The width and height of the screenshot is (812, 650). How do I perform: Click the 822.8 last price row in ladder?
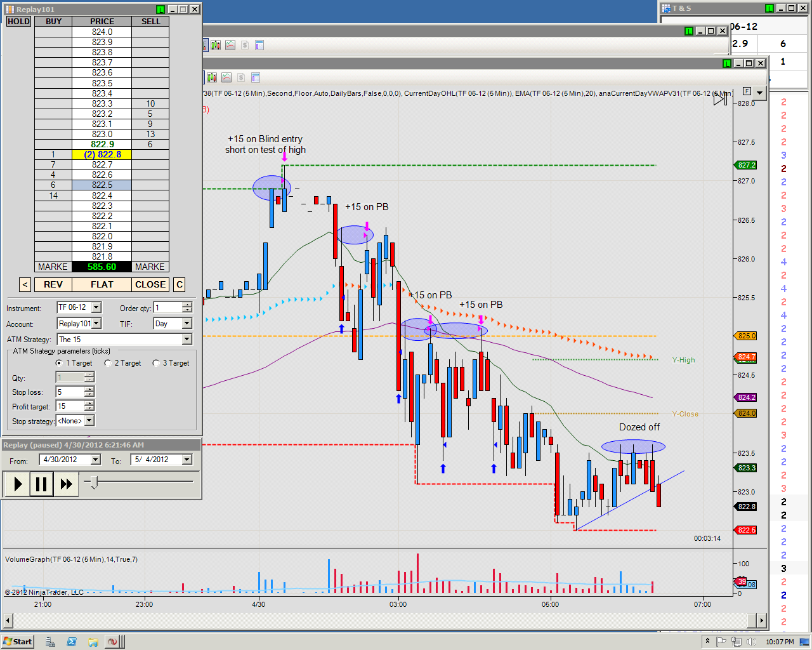point(102,154)
